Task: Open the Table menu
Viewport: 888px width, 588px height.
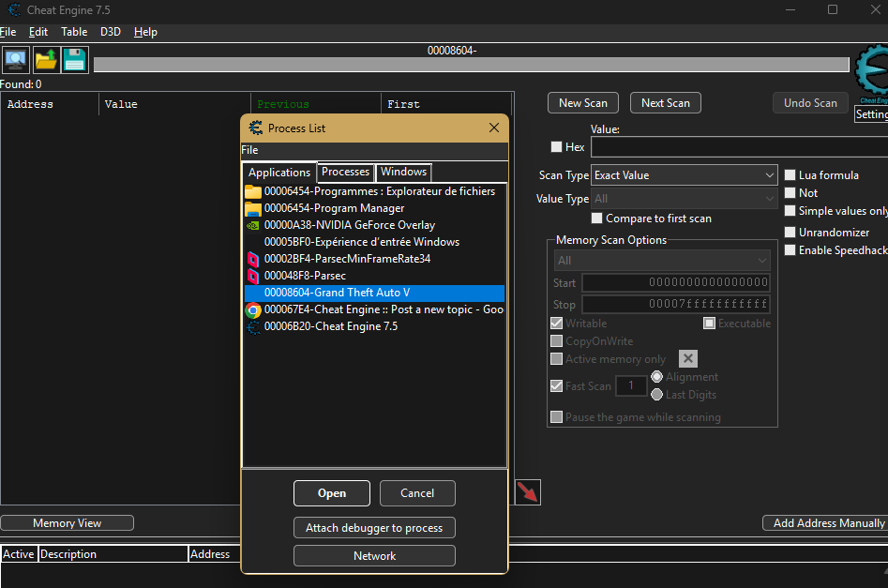Action: point(74,32)
